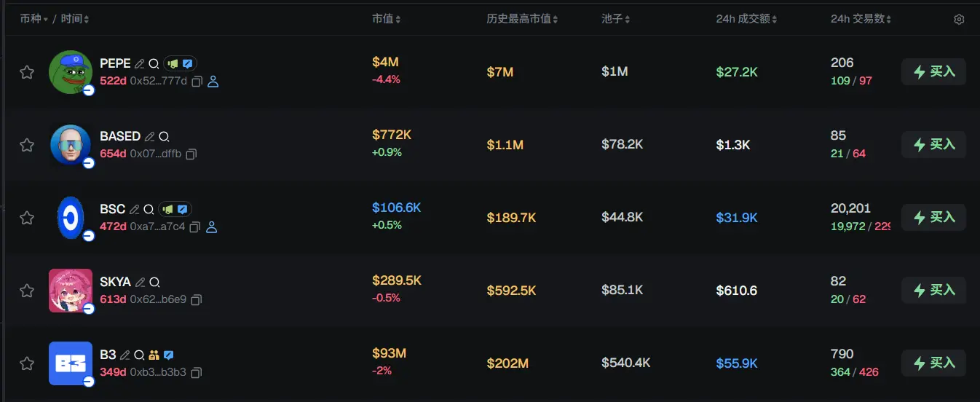The width and height of the screenshot is (980, 402).
Task: Expand the 币种 filter dropdown arrow
Action: click(x=47, y=20)
